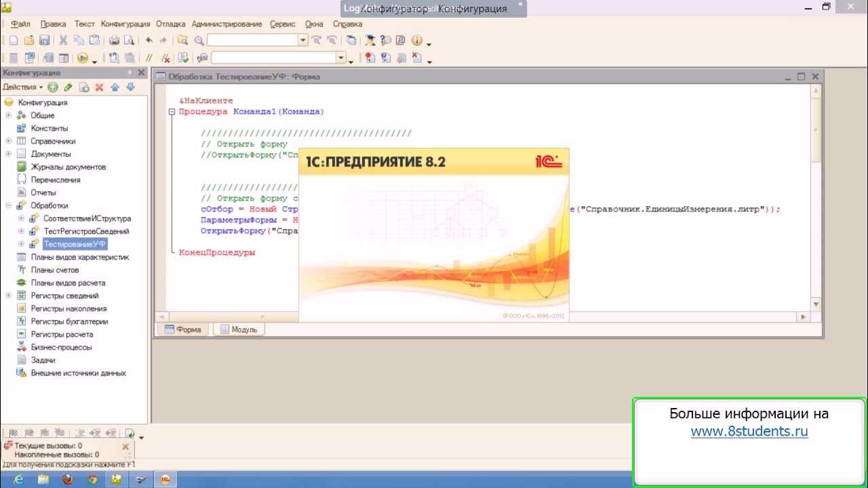868x488 pixels.
Task: Switch to the Форма tab
Action: coord(183,329)
